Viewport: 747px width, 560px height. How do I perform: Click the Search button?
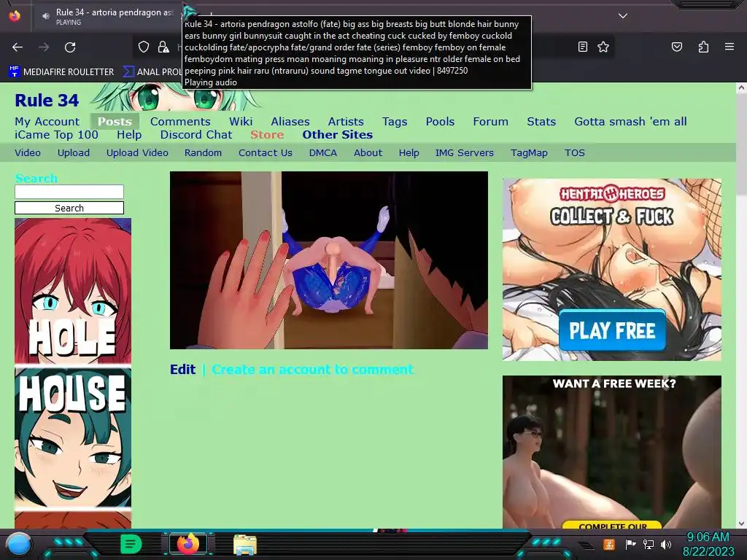tap(69, 208)
